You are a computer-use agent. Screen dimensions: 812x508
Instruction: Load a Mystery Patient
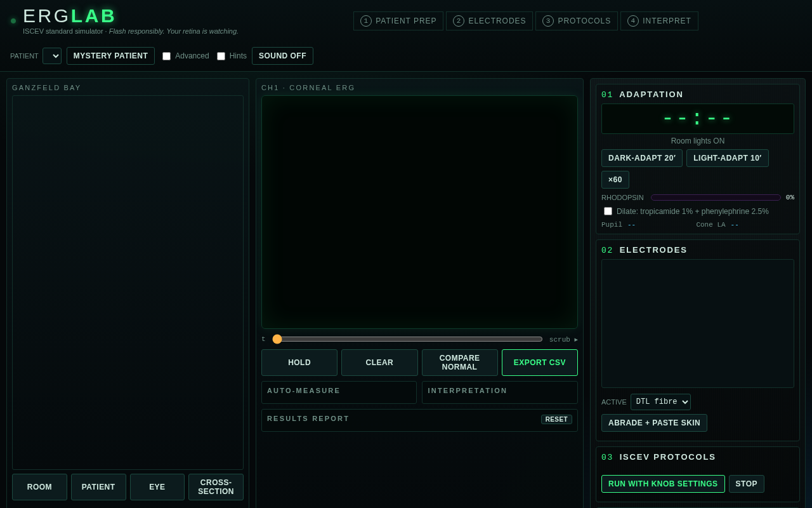click(x=110, y=56)
